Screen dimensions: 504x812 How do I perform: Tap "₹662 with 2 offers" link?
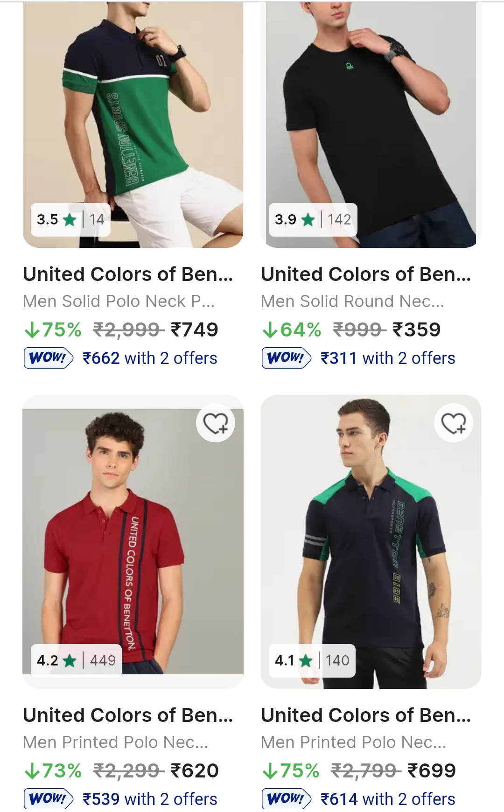[150, 358]
